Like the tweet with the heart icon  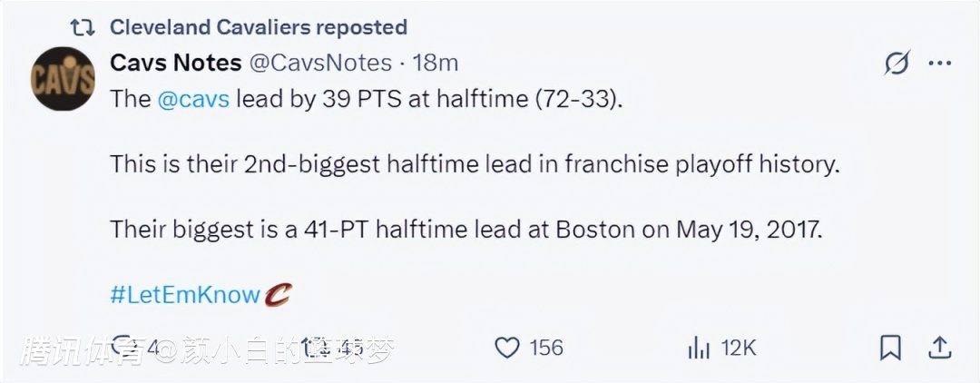506,348
